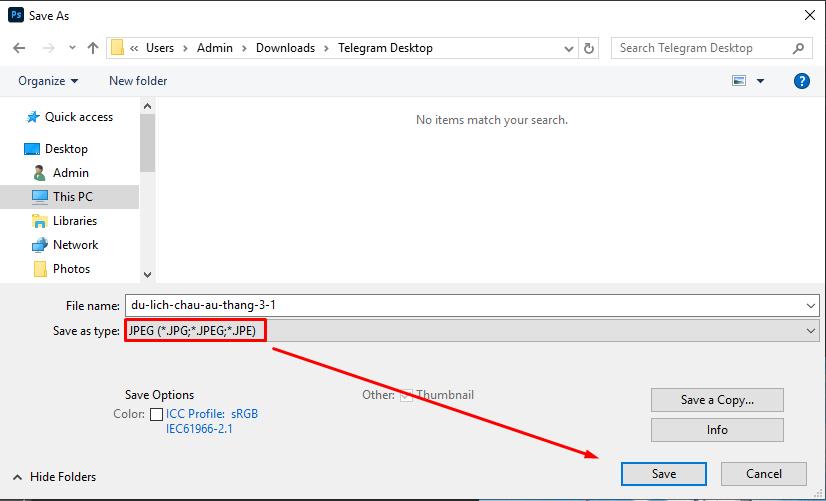Open the recent locations dropdown arrow
The width and height of the screenshot is (826, 501).
[x=72, y=48]
